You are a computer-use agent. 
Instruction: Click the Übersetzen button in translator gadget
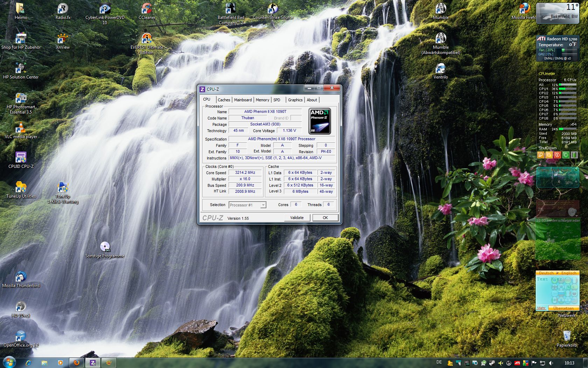563,308
